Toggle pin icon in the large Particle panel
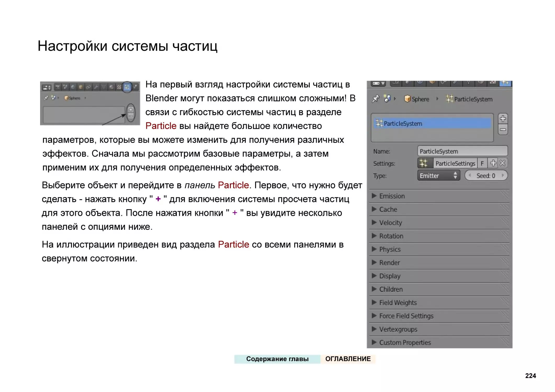 376,99
